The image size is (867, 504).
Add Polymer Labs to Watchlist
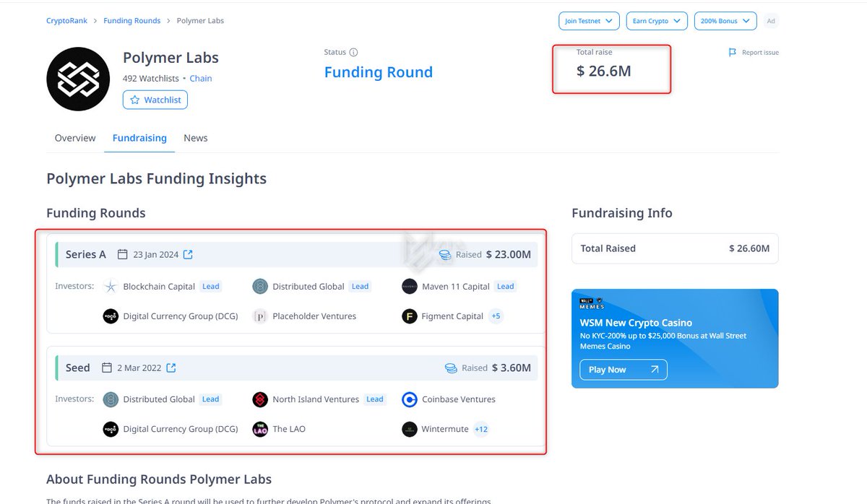coord(155,100)
